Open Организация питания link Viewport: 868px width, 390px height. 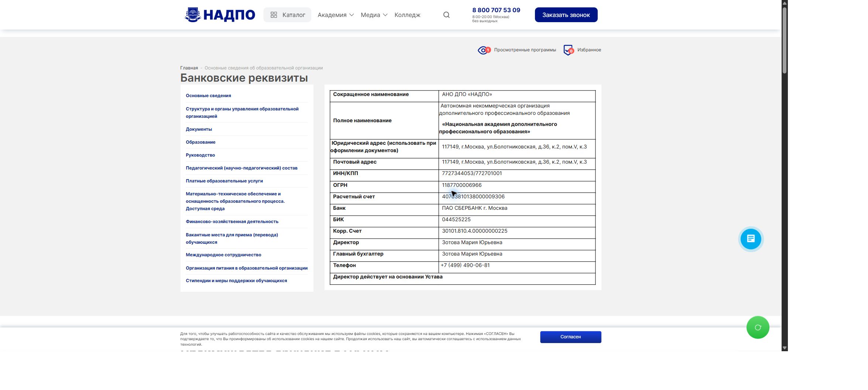click(x=247, y=268)
